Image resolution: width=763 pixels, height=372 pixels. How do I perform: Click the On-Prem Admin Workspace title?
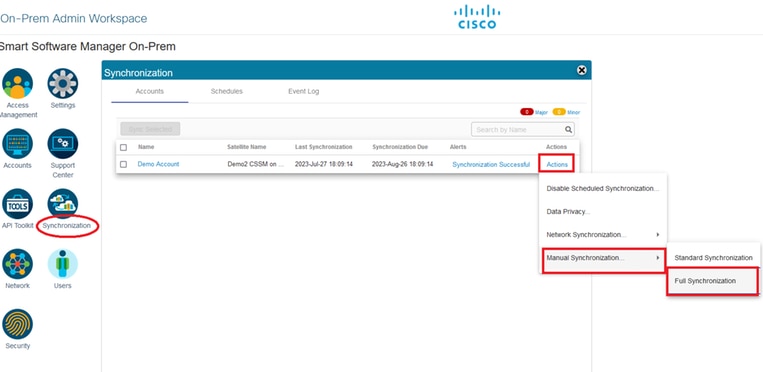73,19
